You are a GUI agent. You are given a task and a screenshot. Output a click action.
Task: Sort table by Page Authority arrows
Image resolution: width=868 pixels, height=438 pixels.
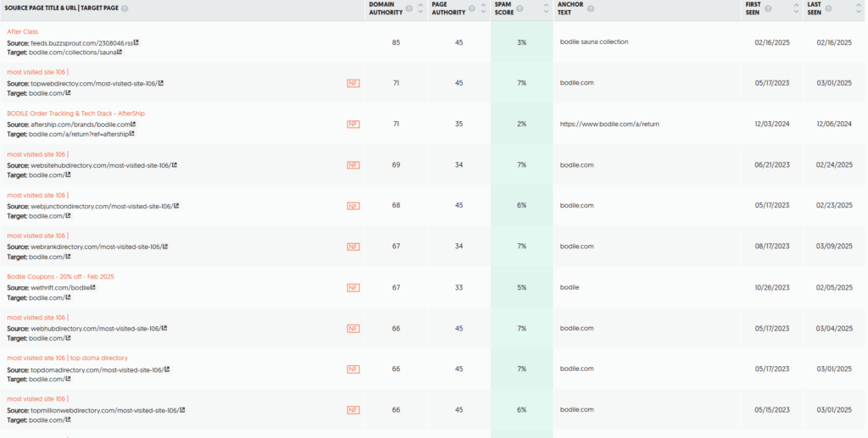(483, 8)
